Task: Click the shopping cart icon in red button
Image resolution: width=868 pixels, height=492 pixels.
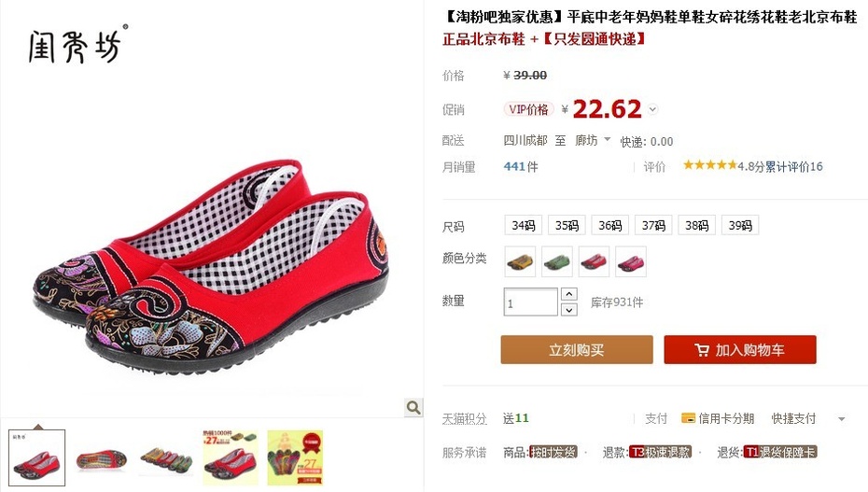Action: tap(701, 350)
